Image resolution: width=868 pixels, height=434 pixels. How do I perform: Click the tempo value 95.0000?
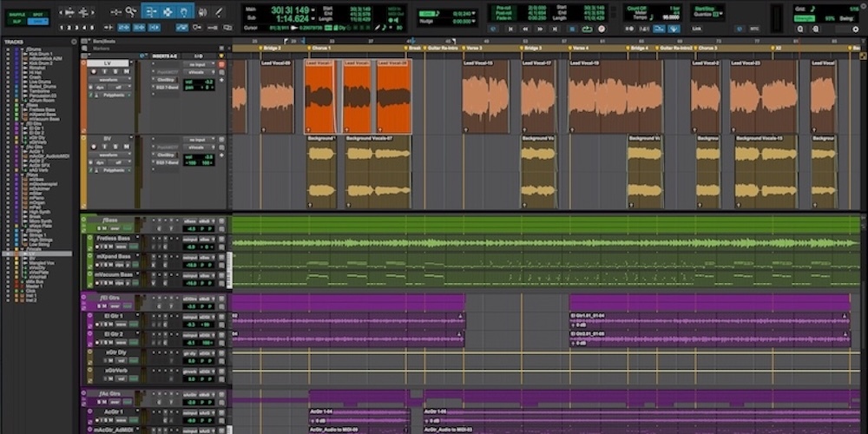670,17
